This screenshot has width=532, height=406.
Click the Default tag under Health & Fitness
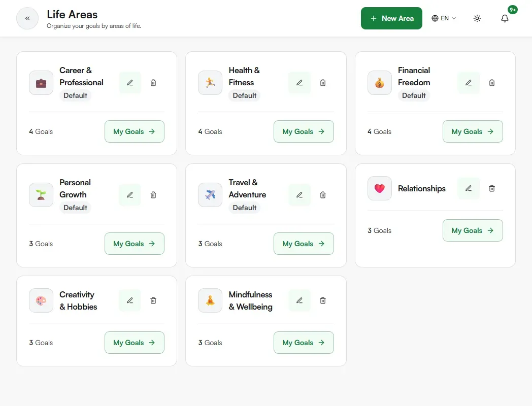(245, 95)
